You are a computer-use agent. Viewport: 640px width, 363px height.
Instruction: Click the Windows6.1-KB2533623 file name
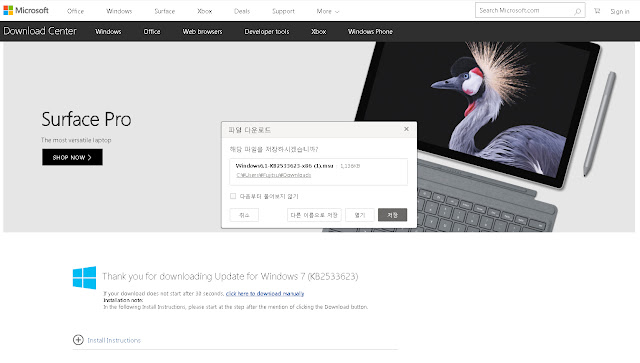[284, 166]
